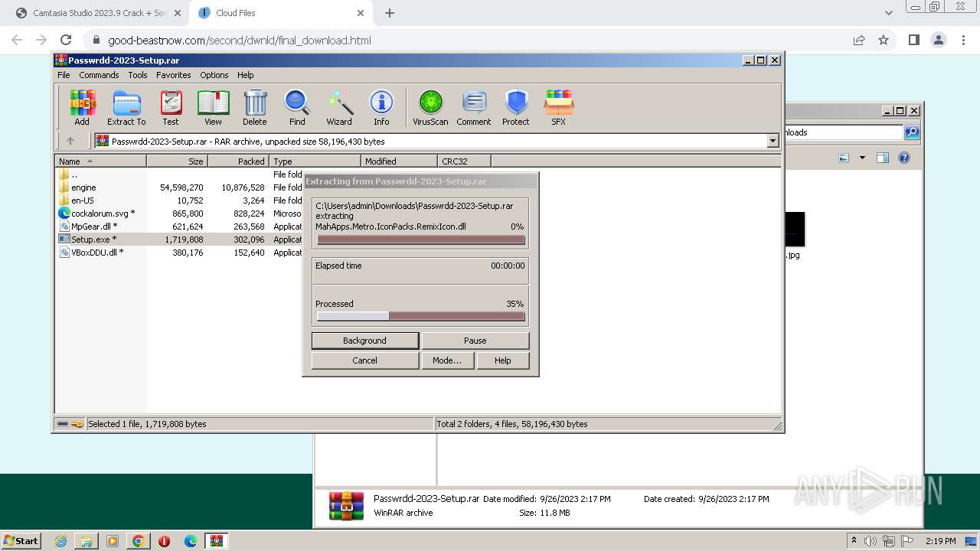Click the browser address bar URL

[x=240, y=41]
